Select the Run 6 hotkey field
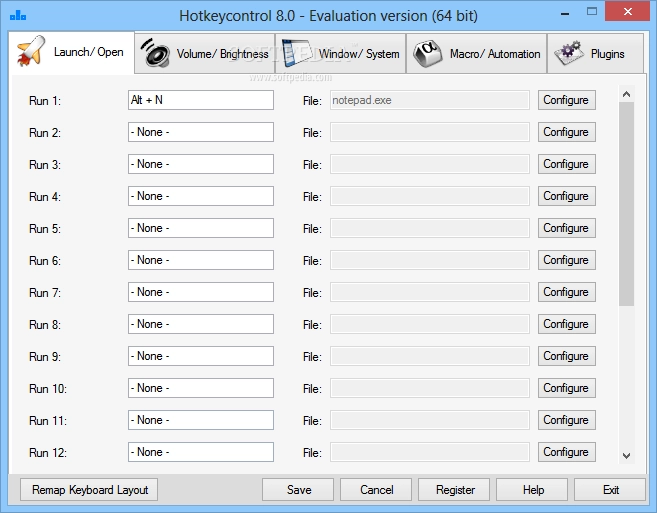Viewport: 657px width, 513px height. tap(201, 260)
